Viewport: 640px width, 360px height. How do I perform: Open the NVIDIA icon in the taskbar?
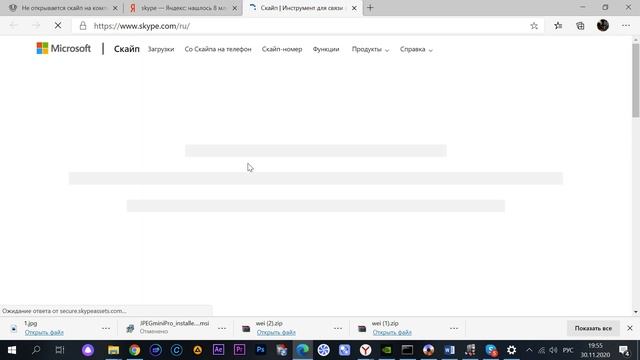click(387, 350)
